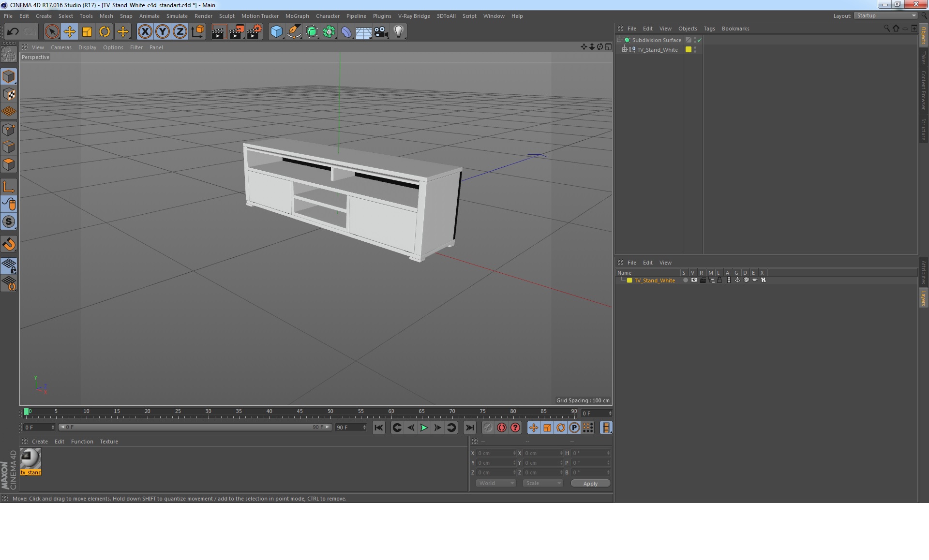The image size is (929, 560).
Task: Open Deformer bend icon
Action: click(x=346, y=32)
